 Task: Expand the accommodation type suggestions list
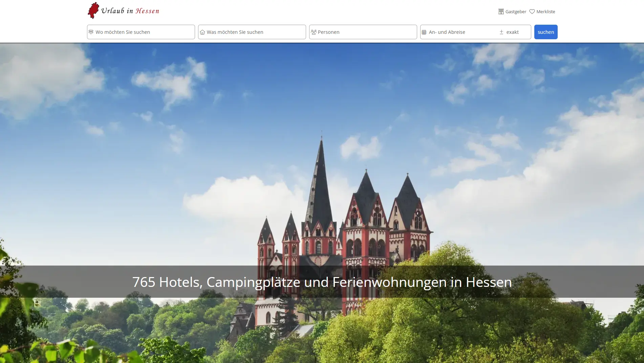point(251,32)
